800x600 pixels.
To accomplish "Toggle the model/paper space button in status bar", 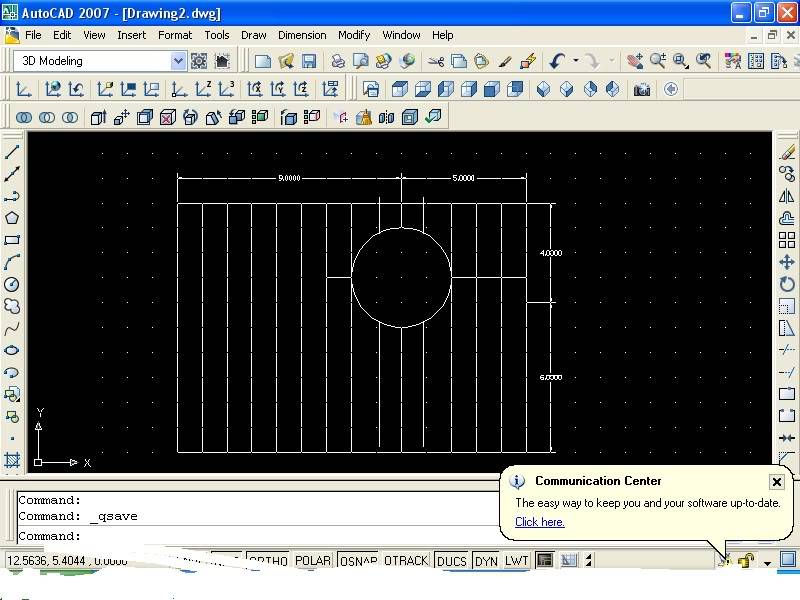I will point(544,561).
